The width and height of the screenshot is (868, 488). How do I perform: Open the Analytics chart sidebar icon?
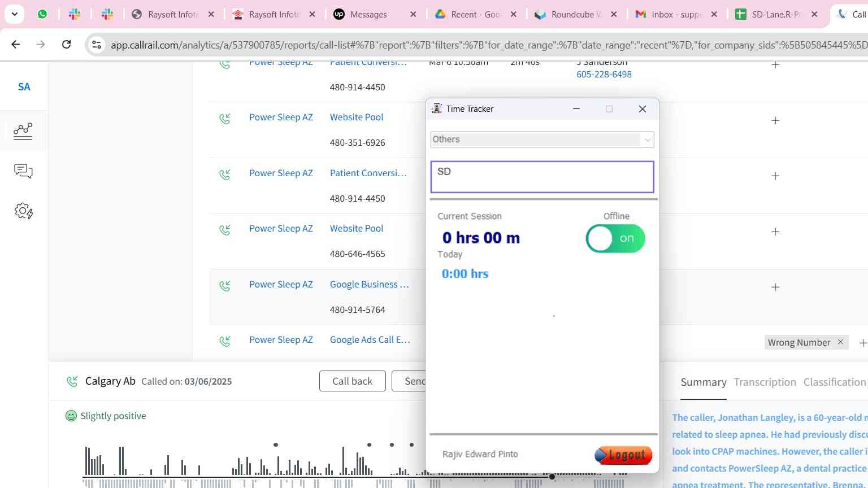pos(23,131)
